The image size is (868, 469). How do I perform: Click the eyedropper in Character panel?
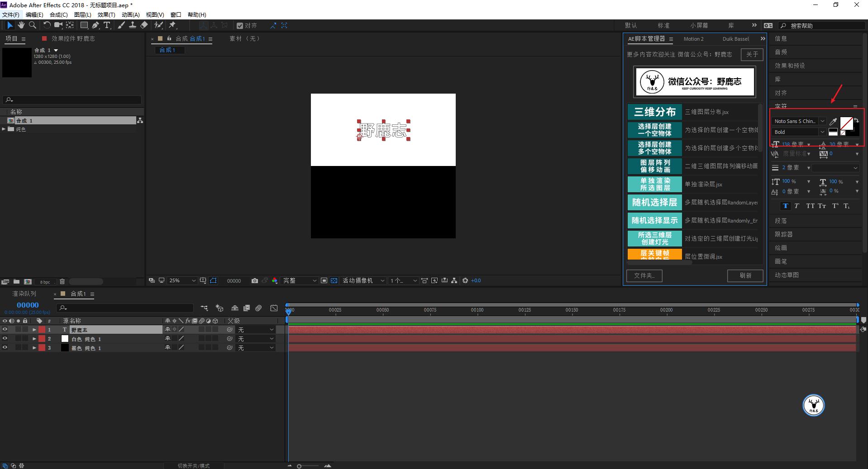833,121
